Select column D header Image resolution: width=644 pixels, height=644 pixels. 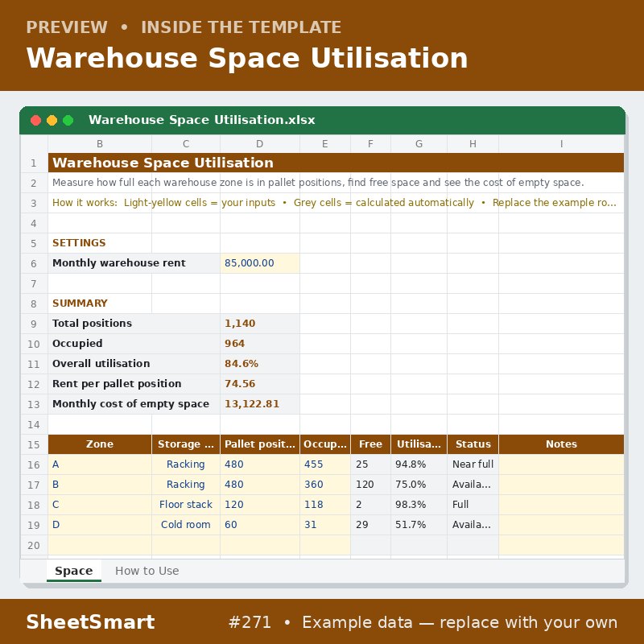[x=260, y=144]
